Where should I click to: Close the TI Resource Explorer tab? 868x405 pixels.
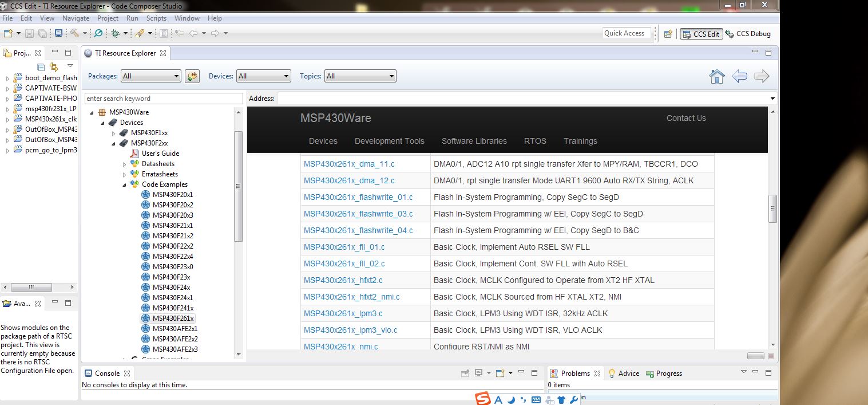(162, 53)
